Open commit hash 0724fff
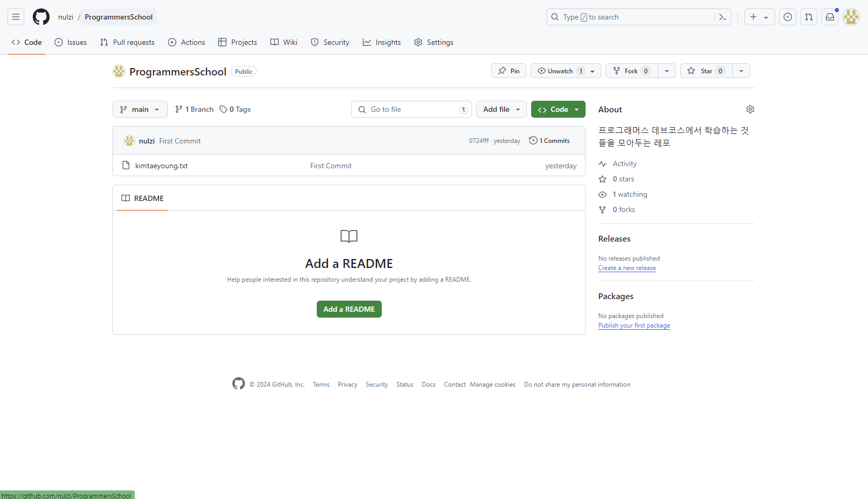Screen dimensions: 868x499 [x=479, y=141]
